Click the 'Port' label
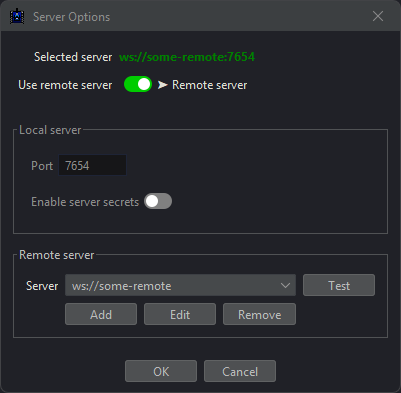This screenshot has height=393, width=401. 42,166
